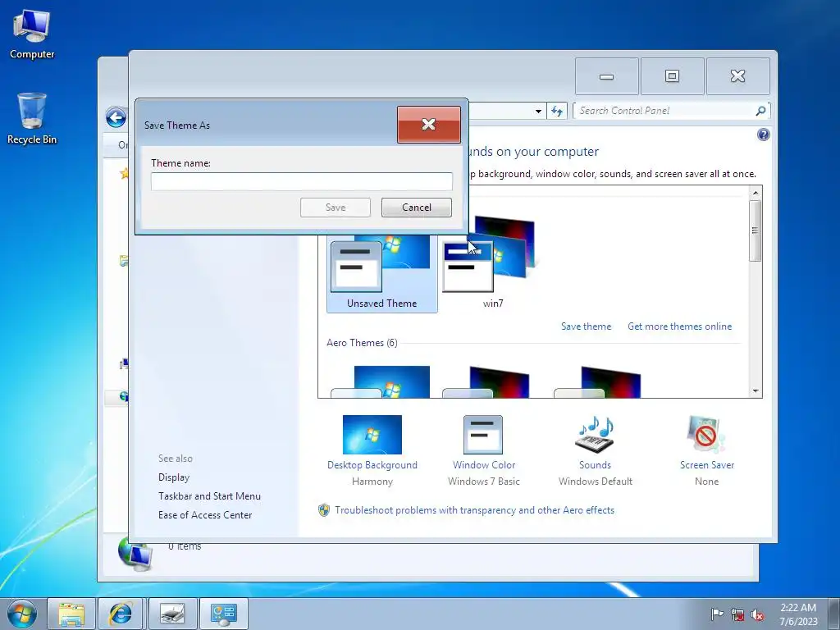Open Taskbar and Start Menu link

(x=209, y=496)
